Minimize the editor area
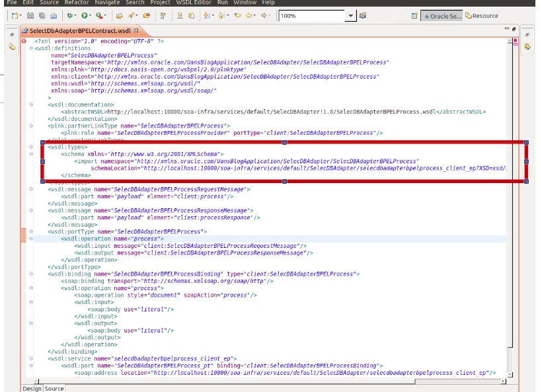Image resolution: width=540 pixels, height=392 pixels. point(506,28)
